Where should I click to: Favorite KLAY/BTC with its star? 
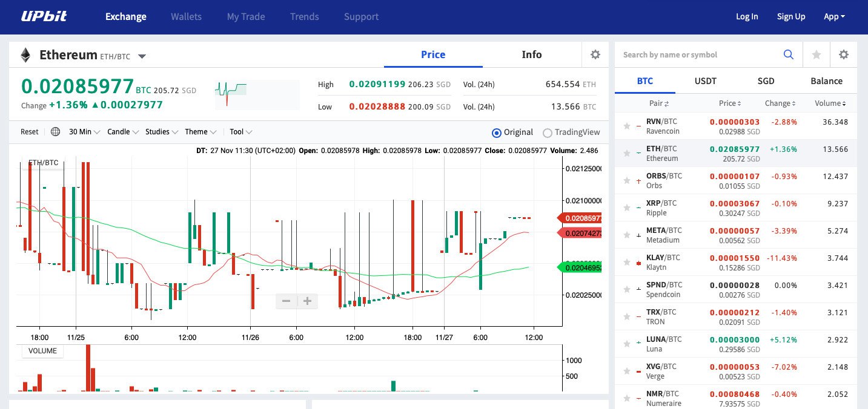click(x=627, y=262)
